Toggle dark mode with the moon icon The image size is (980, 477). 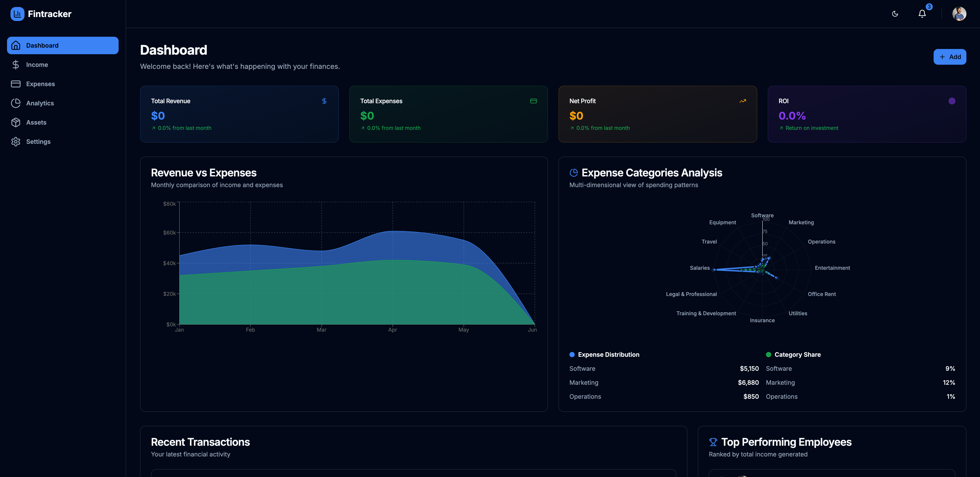[895, 14]
